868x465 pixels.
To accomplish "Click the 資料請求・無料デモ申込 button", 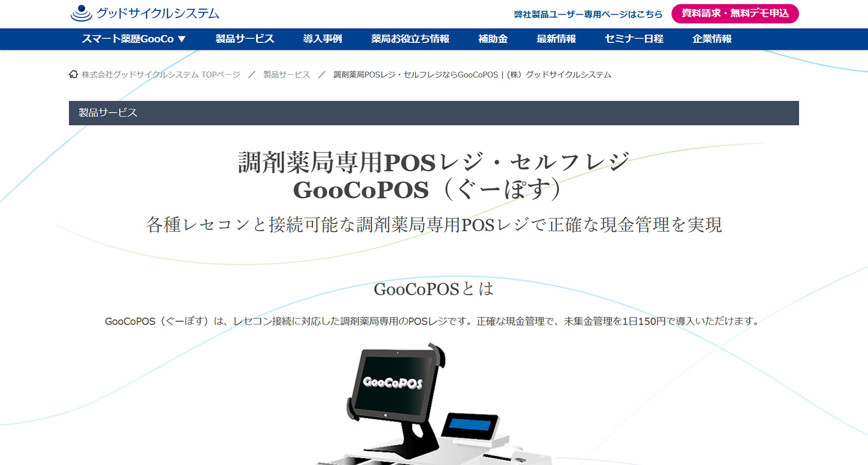I will click(735, 14).
